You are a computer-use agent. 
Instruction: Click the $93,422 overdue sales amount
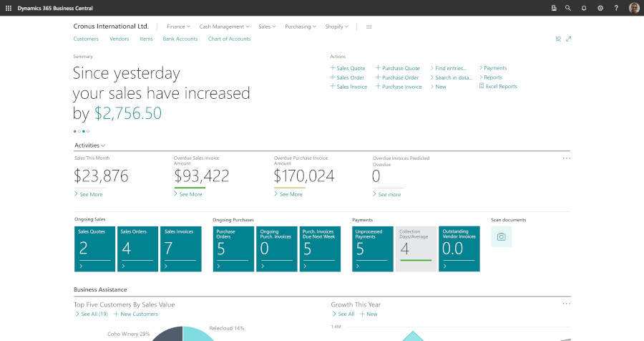pyautogui.click(x=202, y=176)
